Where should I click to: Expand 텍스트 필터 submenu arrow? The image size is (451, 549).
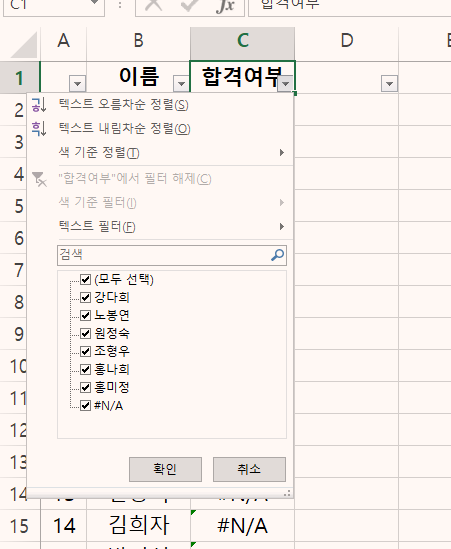pos(282,227)
